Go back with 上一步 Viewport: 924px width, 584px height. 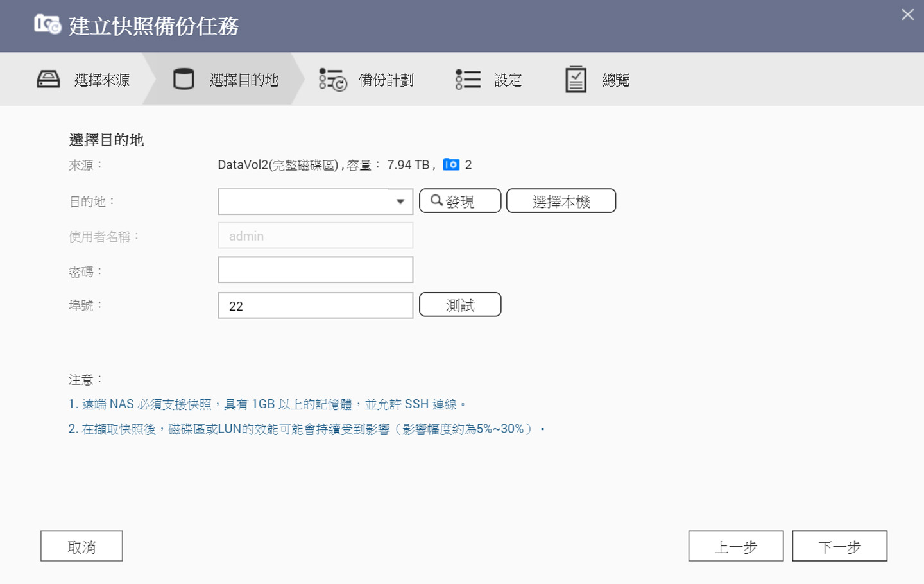[736, 546]
